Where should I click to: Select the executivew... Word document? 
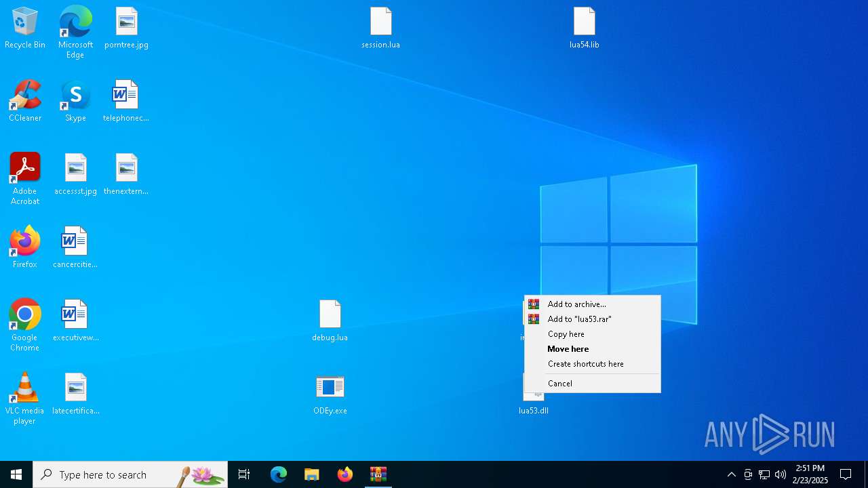point(75,321)
